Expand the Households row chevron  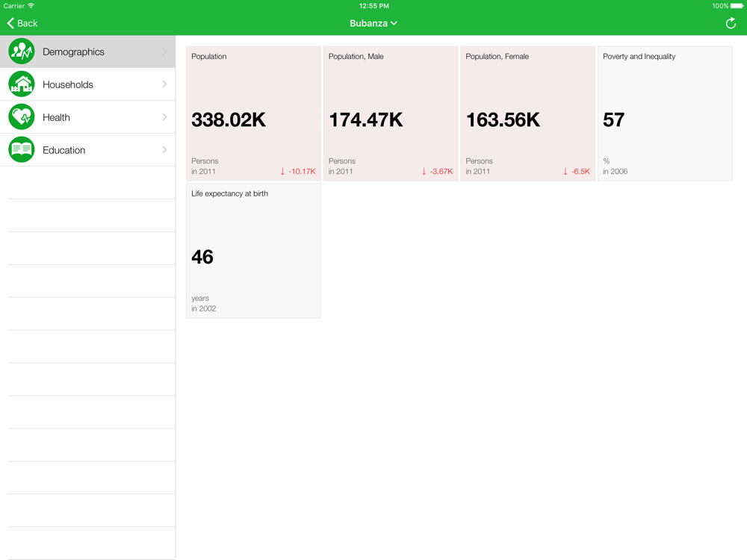(164, 84)
